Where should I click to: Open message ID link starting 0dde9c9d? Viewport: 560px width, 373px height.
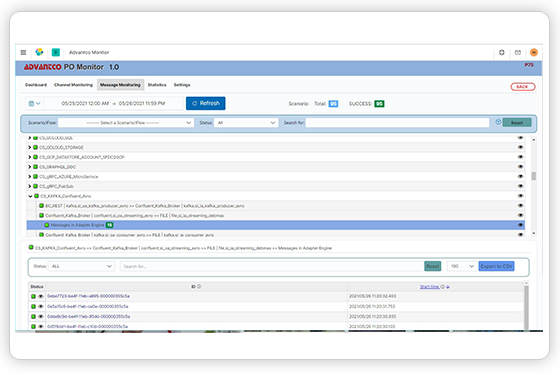point(89,316)
